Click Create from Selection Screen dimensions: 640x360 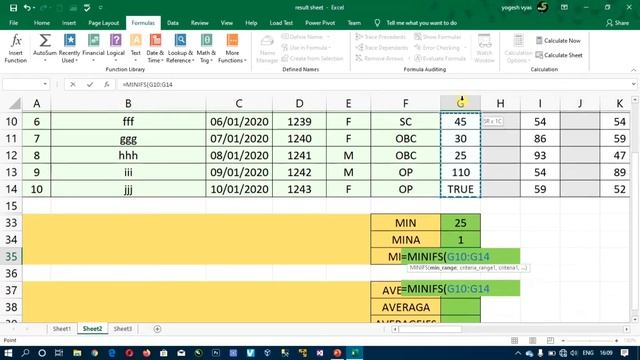click(313, 58)
